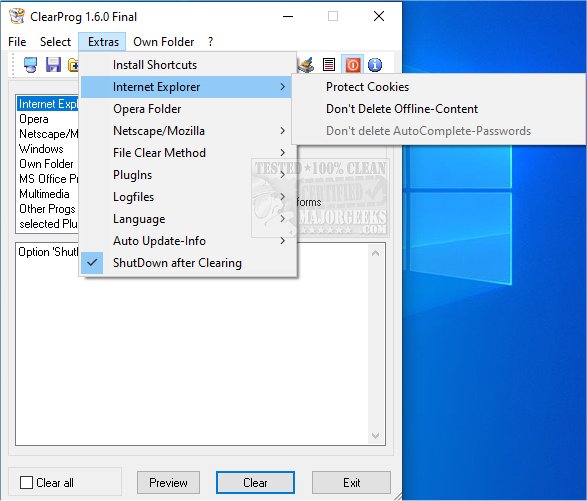
Task: Click the Clear button
Action: (255, 482)
